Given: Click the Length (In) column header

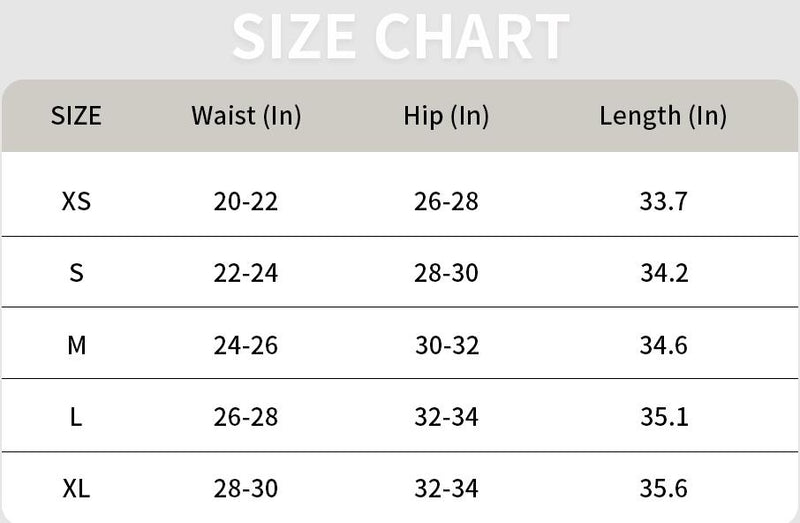Looking at the screenshot, I should (663, 116).
